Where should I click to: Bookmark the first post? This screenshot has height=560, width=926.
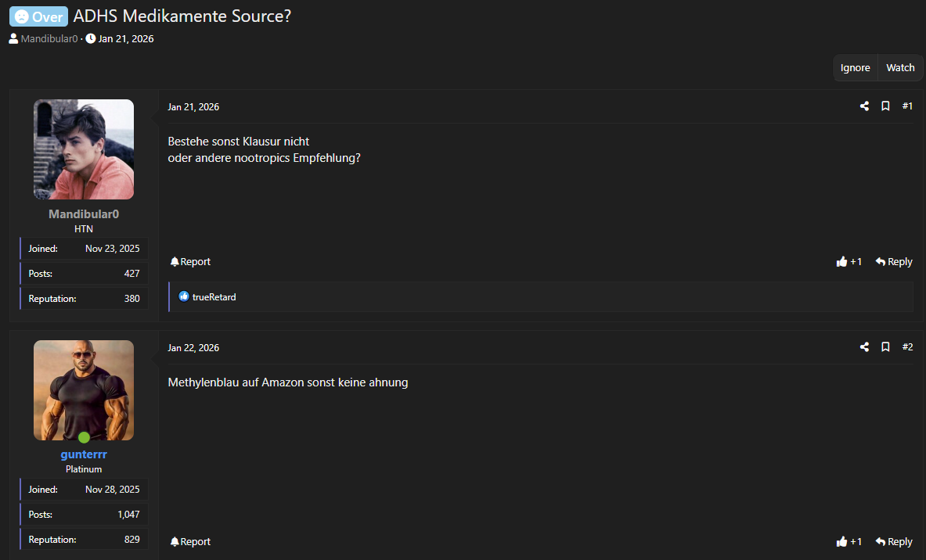885,106
